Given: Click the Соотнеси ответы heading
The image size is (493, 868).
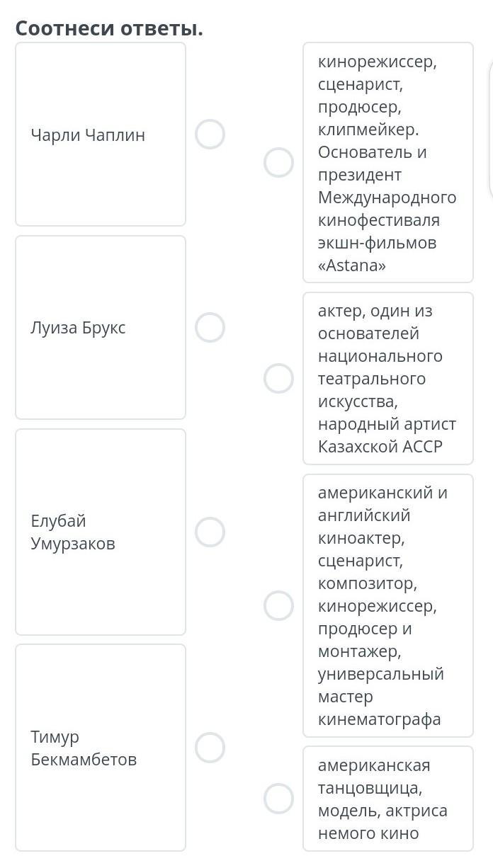Looking at the screenshot, I should pos(109,28).
